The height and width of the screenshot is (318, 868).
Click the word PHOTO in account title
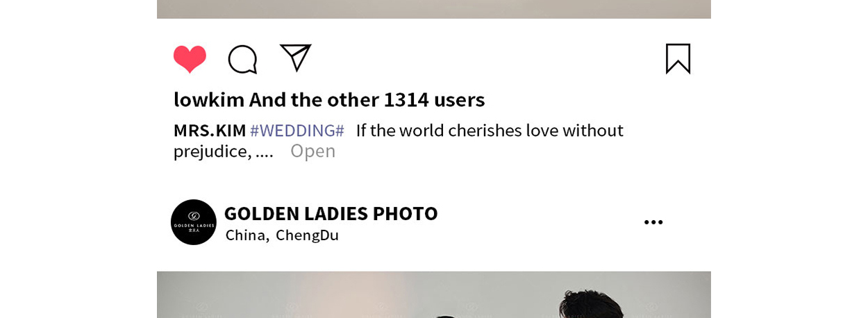point(405,213)
